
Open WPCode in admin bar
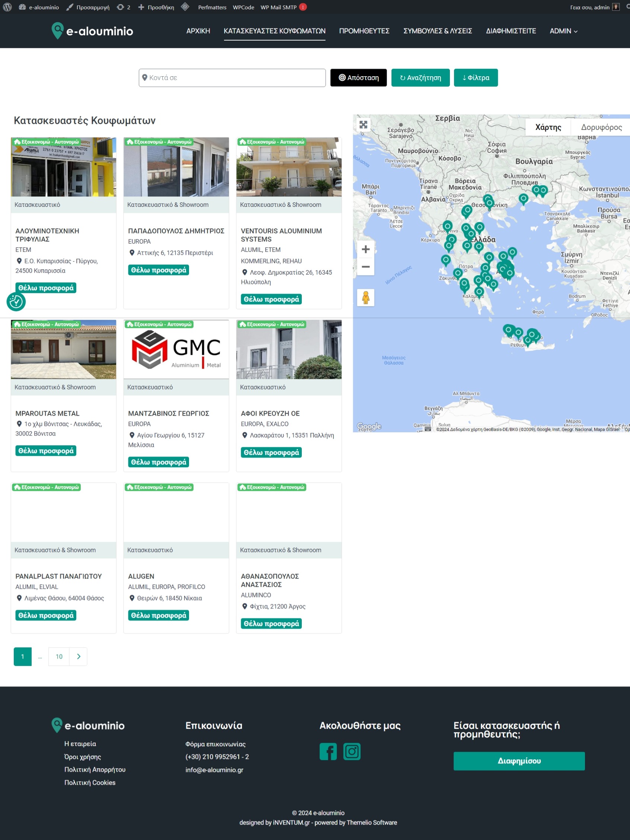[x=243, y=7]
